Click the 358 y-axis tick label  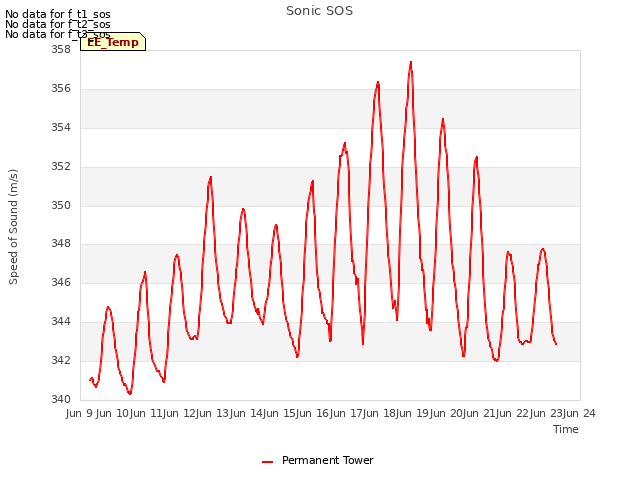61,49
